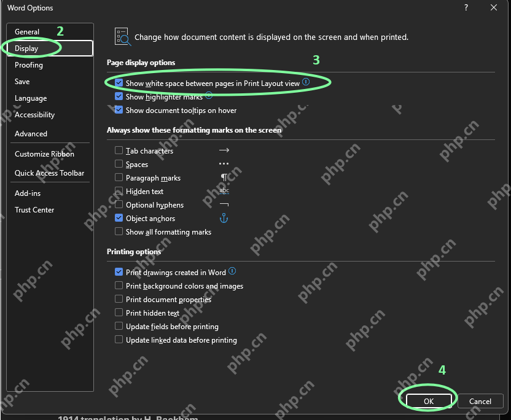Click the Cancel button

[480, 401]
